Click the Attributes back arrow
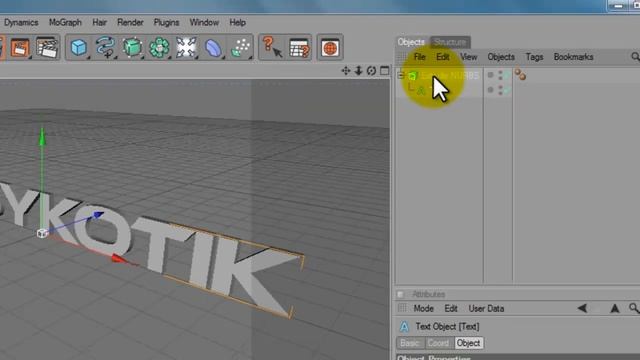 coord(582,308)
